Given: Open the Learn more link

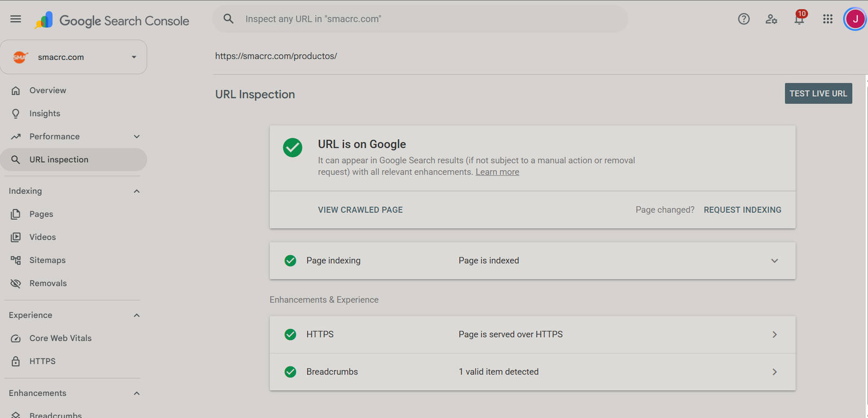Looking at the screenshot, I should (x=497, y=172).
